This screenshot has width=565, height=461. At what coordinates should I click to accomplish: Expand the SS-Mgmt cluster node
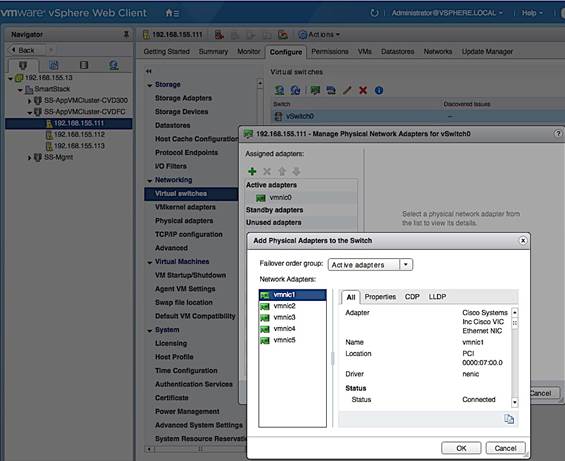tap(30, 158)
